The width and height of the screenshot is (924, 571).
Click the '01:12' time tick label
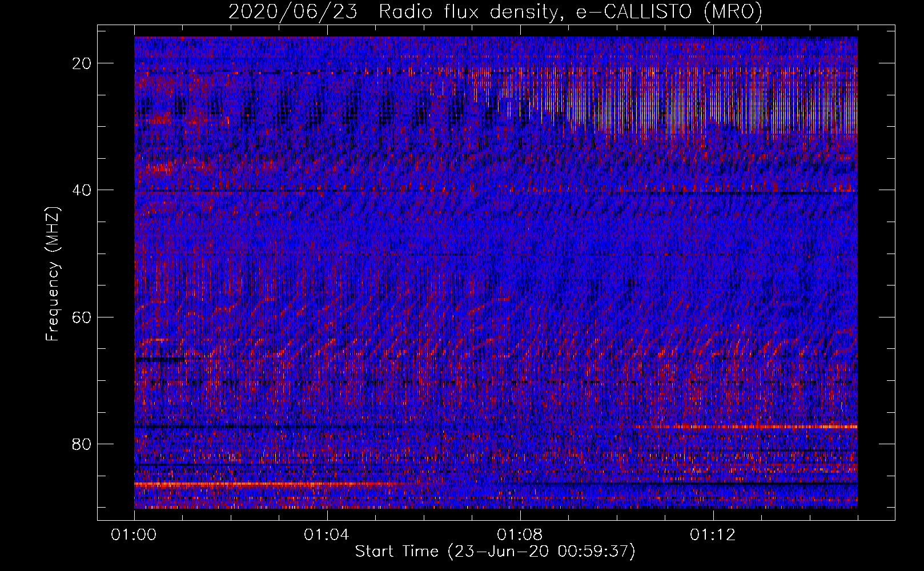pyautogui.click(x=713, y=535)
